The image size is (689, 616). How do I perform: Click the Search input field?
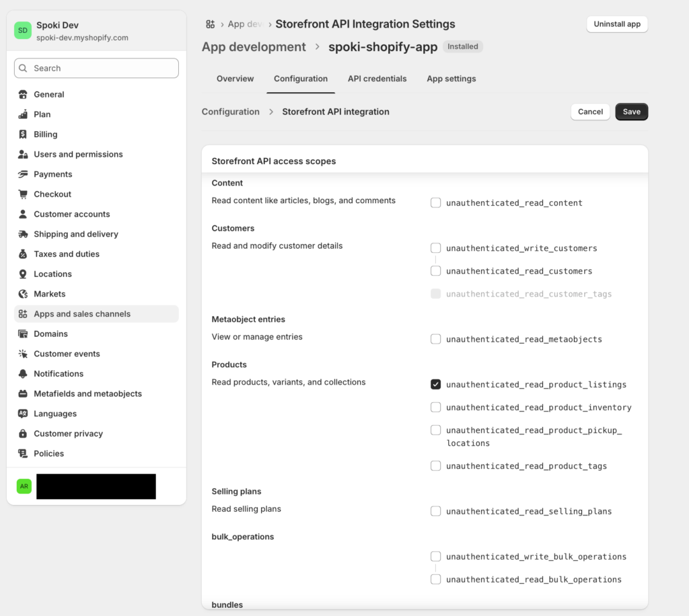[x=96, y=68]
